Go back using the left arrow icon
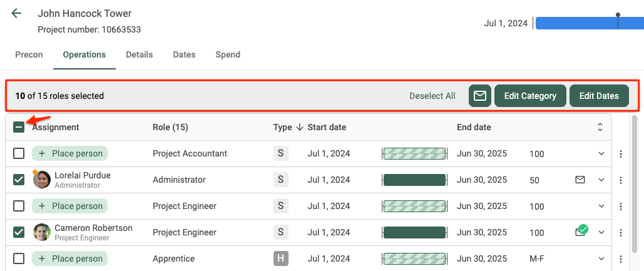This screenshot has width=644, height=271. pyautogui.click(x=16, y=13)
